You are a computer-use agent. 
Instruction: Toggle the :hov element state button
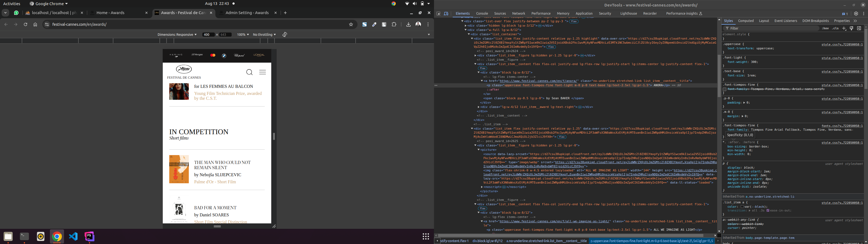[x=825, y=29]
